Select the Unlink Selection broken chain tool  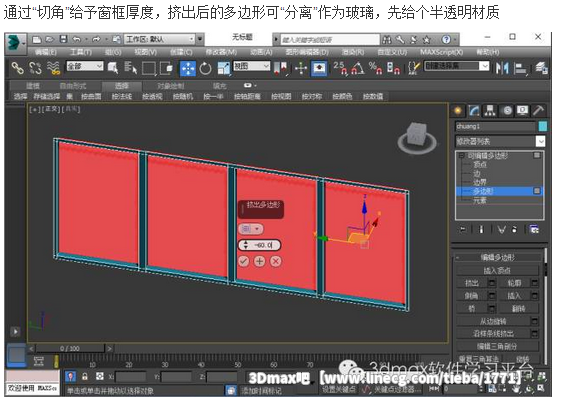pyautogui.click(x=35, y=68)
